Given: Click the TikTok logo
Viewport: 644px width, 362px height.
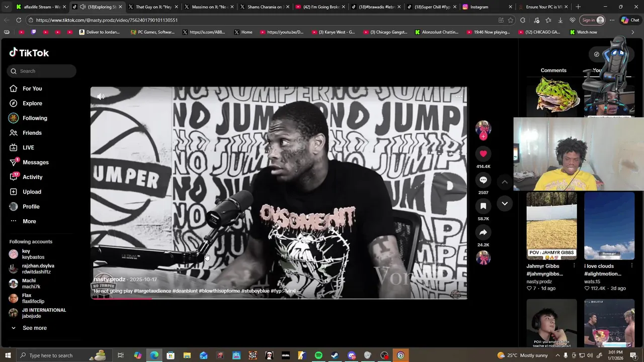Looking at the screenshot, I should click(x=29, y=53).
